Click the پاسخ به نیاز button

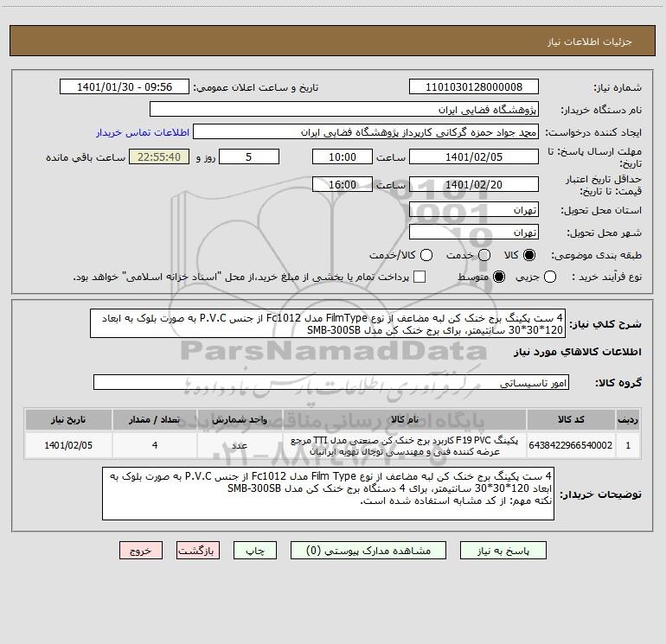pyautogui.click(x=503, y=550)
